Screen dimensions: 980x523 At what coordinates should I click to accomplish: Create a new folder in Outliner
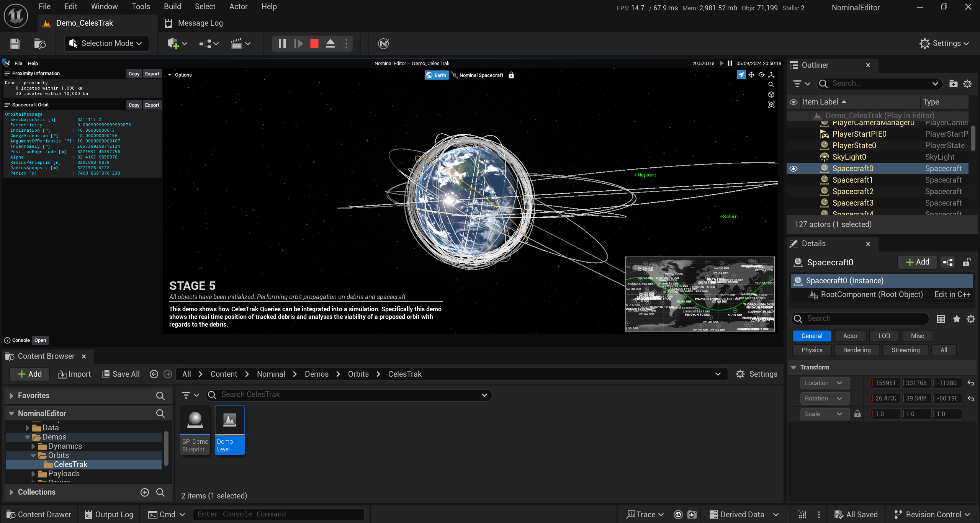click(x=954, y=83)
